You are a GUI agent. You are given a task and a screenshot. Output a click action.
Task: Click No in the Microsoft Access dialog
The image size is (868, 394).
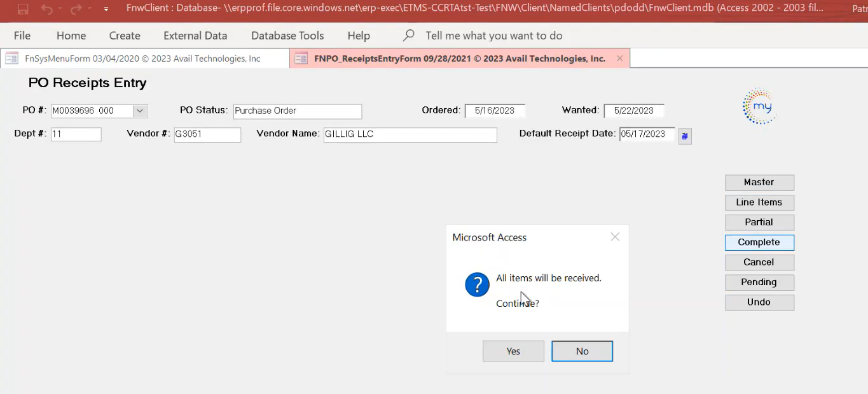582,351
